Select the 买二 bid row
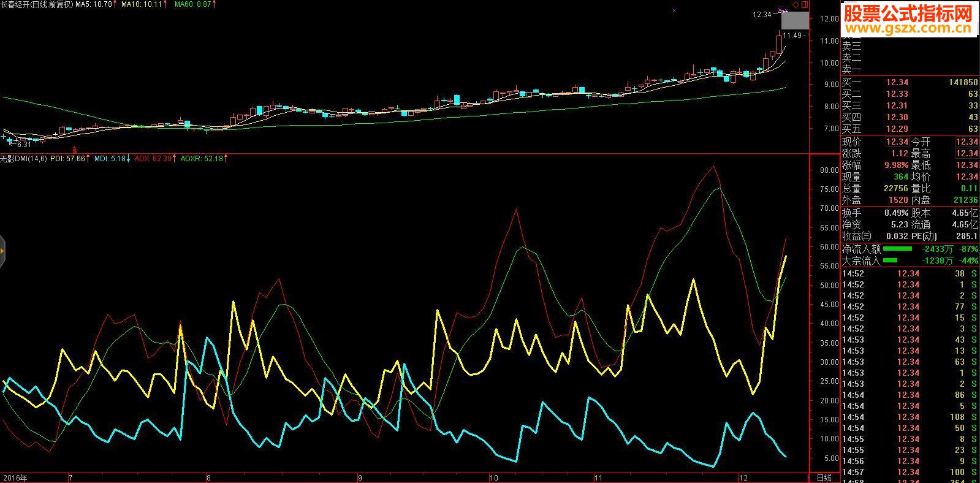Image resolution: width=980 pixels, height=483 pixels. coord(910,94)
